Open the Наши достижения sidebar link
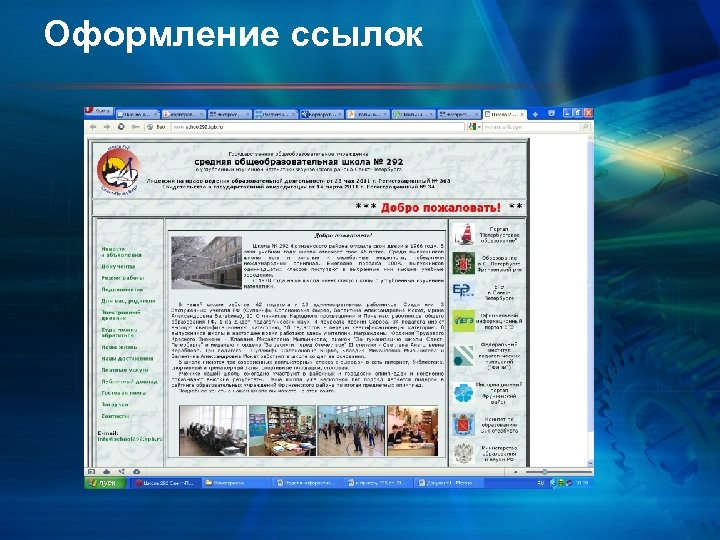The image size is (720, 540). click(127, 358)
